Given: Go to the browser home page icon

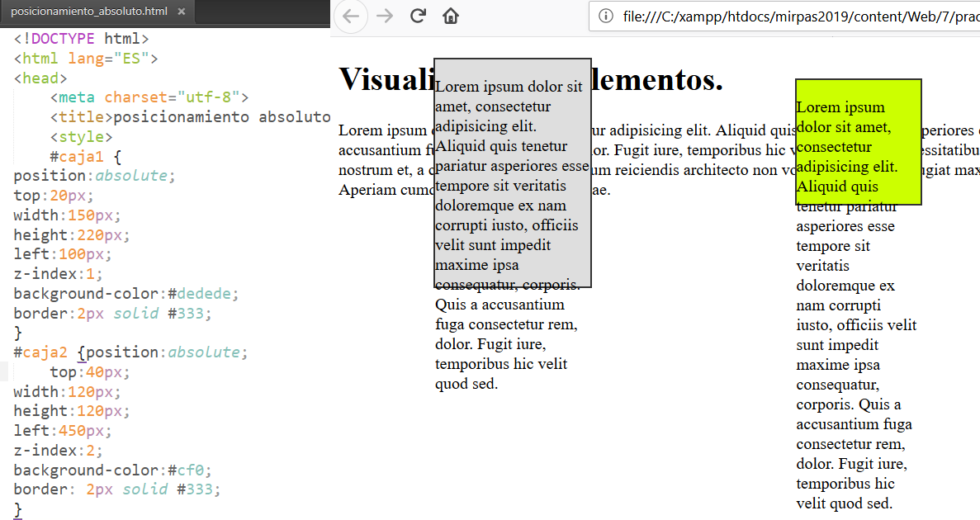Looking at the screenshot, I should pos(451,16).
